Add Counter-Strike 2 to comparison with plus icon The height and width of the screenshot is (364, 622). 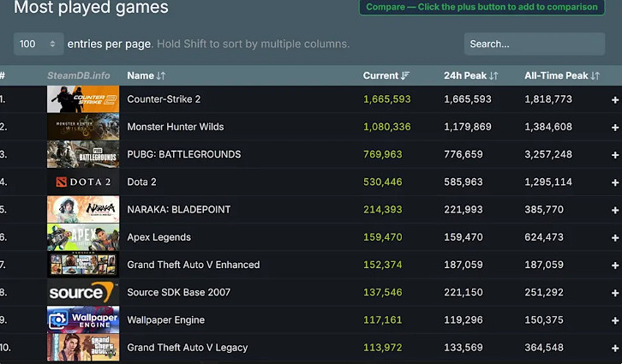click(615, 99)
